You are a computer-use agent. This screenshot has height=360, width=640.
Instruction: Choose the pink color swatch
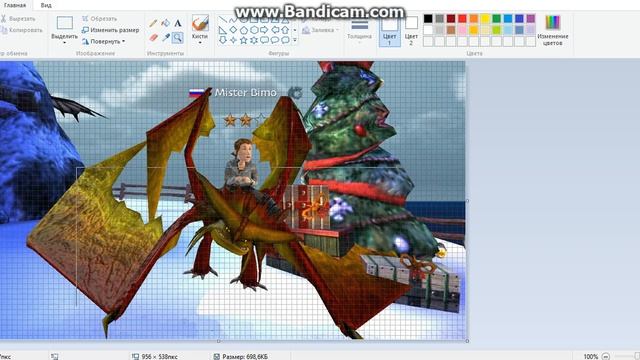(x=462, y=30)
